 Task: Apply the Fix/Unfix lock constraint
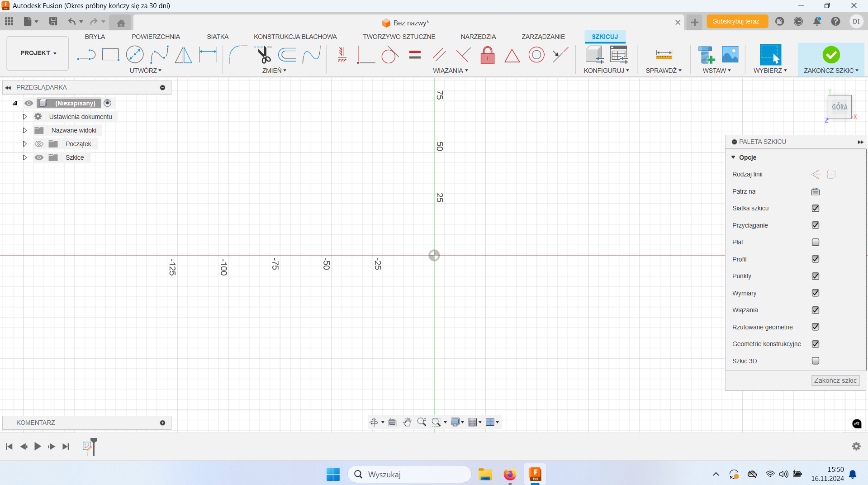[x=488, y=55]
